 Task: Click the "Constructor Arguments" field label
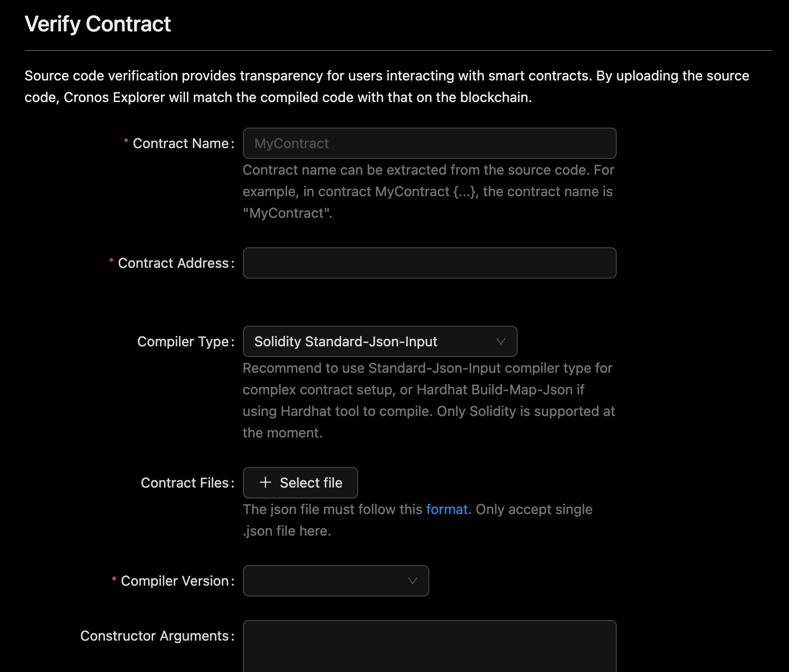coord(155,636)
